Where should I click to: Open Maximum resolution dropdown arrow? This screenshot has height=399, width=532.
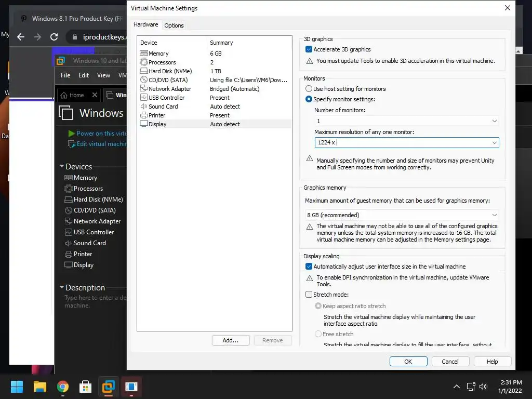[495, 143]
